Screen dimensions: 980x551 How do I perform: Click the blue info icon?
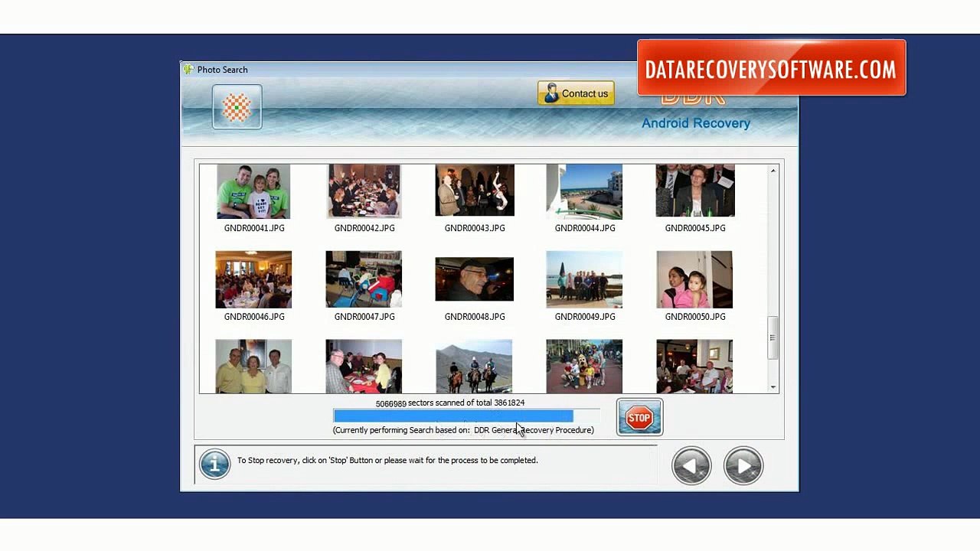(214, 464)
